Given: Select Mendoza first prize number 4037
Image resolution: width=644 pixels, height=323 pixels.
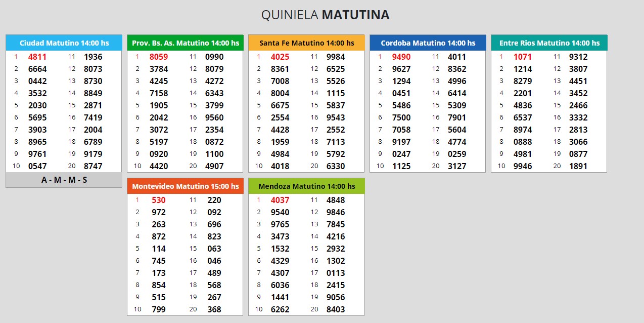Looking at the screenshot, I should [280, 200].
